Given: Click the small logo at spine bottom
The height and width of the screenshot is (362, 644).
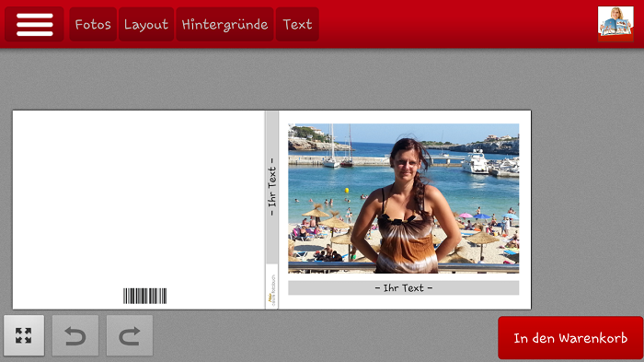Looking at the screenshot, I should [272, 290].
